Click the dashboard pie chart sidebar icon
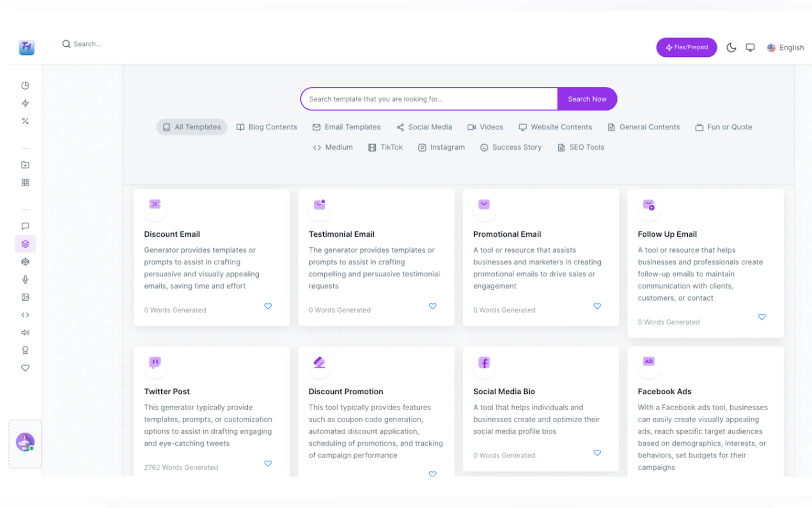The height and width of the screenshot is (508, 812). [x=25, y=85]
